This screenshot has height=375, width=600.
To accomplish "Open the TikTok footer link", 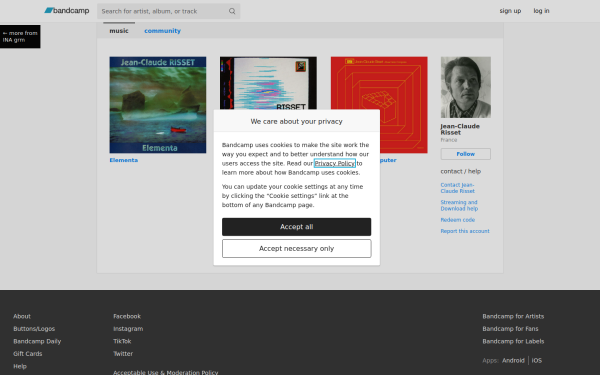I will [122, 341].
